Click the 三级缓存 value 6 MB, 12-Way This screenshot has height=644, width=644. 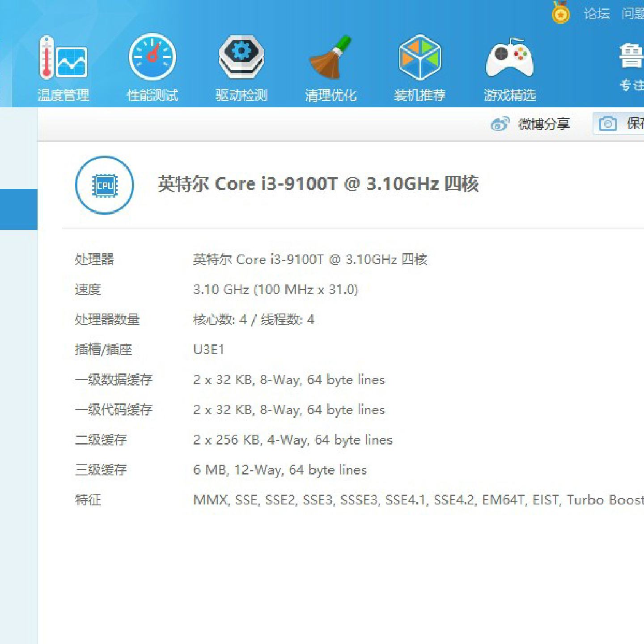pos(280,470)
